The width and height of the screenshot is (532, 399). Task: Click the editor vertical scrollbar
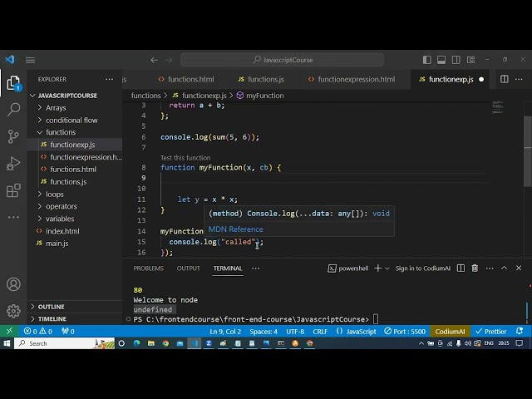[528, 151]
